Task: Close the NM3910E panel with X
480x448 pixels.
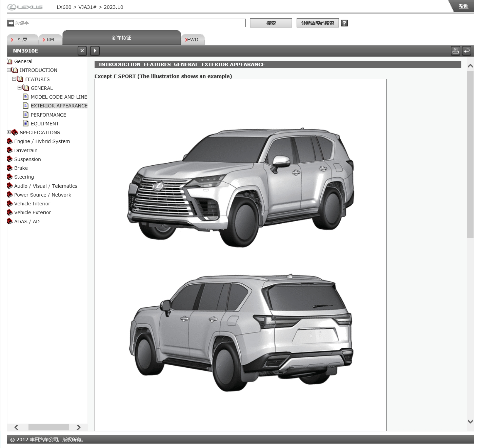Action: pyautogui.click(x=82, y=51)
